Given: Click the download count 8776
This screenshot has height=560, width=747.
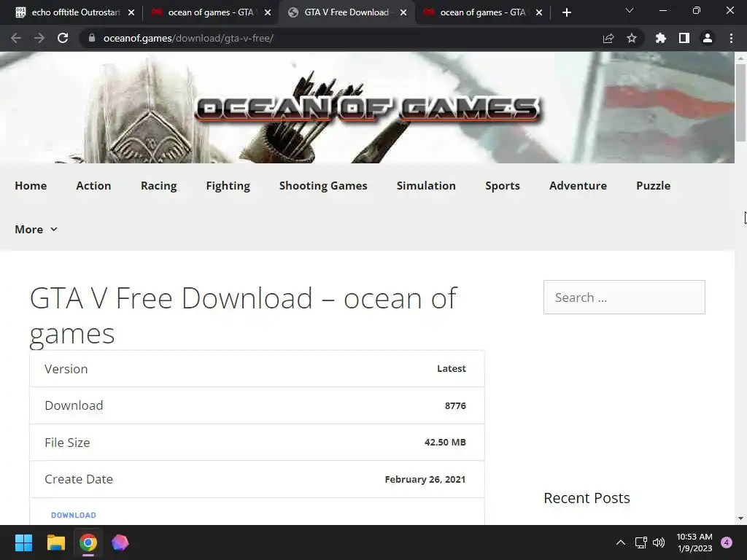Looking at the screenshot, I should coord(455,405).
